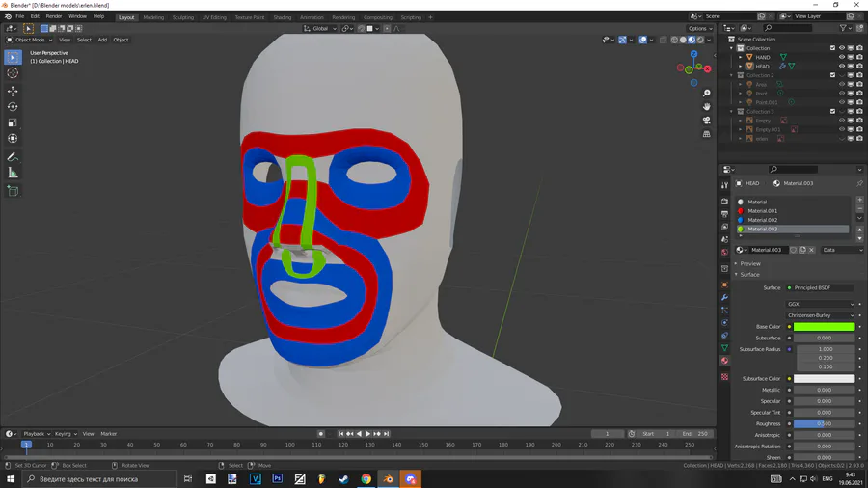Image resolution: width=868 pixels, height=488 pixels.
Task: Open the Christensen-Burley subsurface method dropdown
Action: pyautogui.click(x=821, y=315)
